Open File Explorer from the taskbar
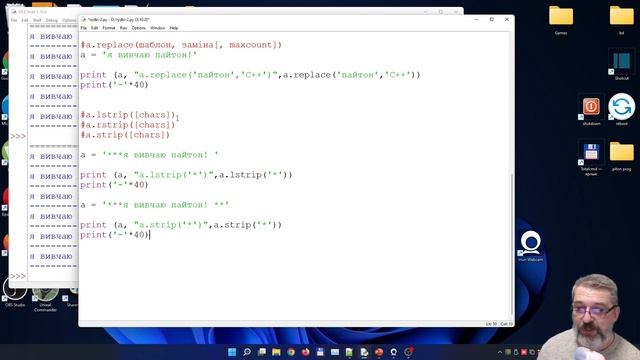The height and width of the screenshot is (360, 640). (x=276, y=352)
